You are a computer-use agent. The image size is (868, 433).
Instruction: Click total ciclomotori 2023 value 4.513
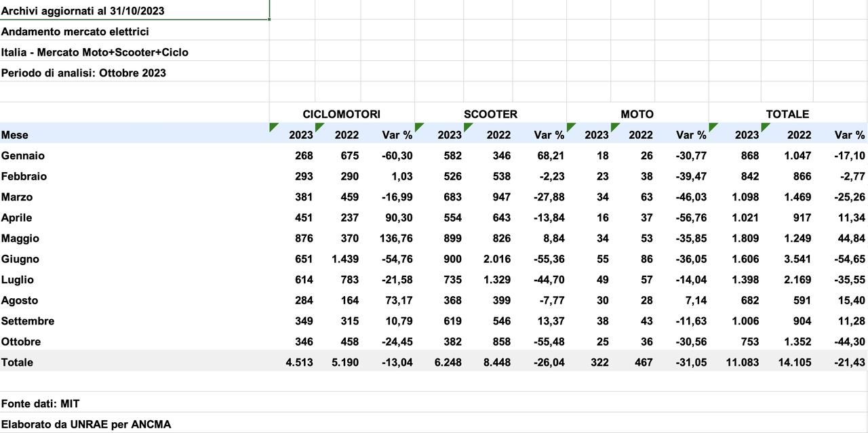[x=300, y=362]
